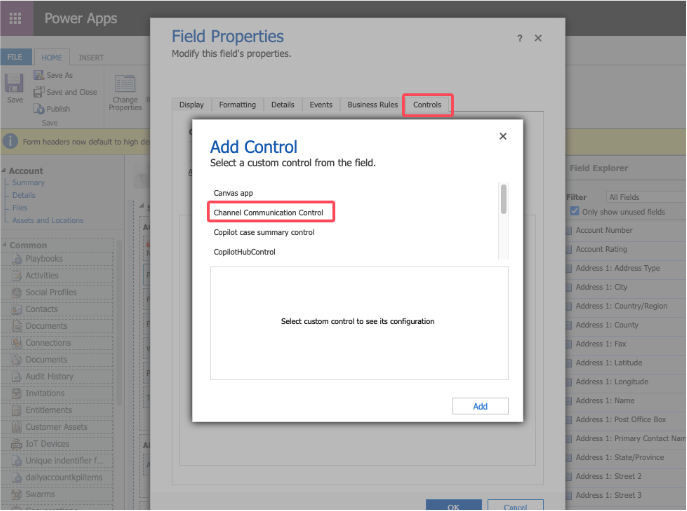Click the Contacts navigation icon

(17, 309)
